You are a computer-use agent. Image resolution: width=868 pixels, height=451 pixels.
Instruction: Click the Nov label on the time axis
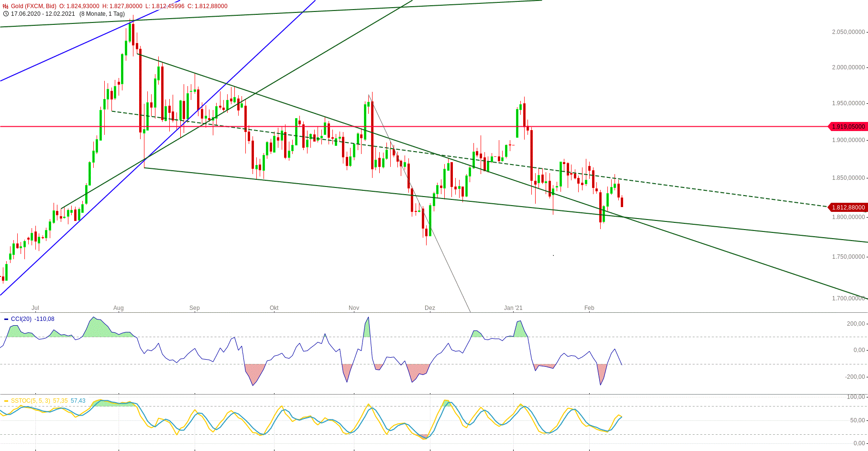pyautogui.click(x=354, y=308)
